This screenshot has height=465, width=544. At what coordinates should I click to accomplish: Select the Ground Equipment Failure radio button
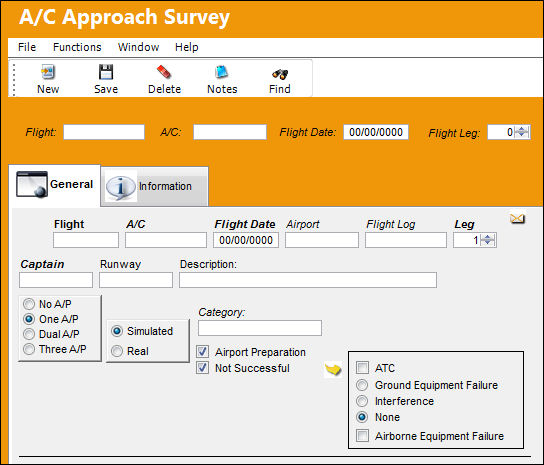pyautogui.click(x=362, y=385)
